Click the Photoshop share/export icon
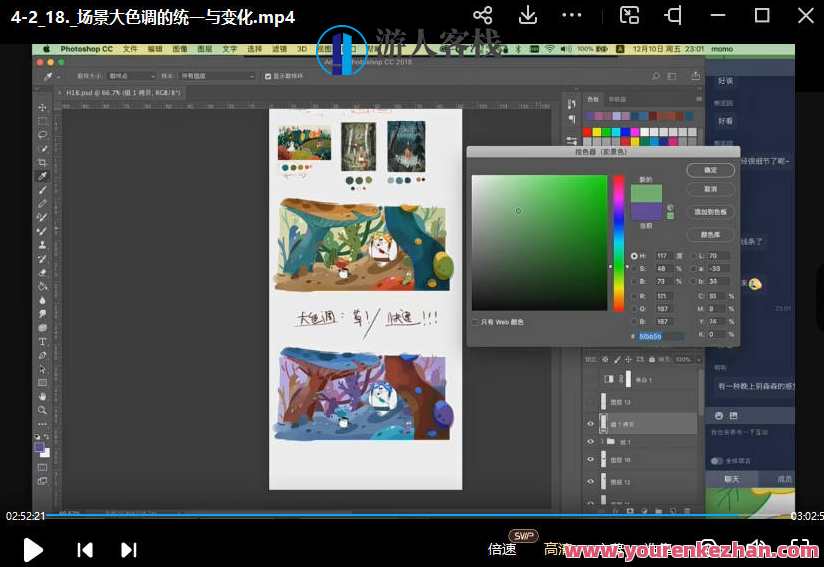This screenshot has width=824, height=567. (x=696, y=76)
